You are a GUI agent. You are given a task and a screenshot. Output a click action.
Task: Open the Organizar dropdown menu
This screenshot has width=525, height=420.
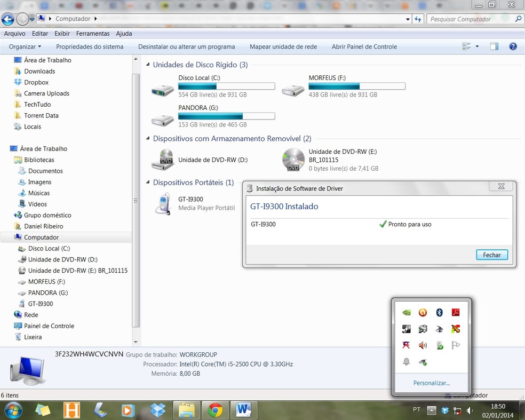click(x=25, y=46)
